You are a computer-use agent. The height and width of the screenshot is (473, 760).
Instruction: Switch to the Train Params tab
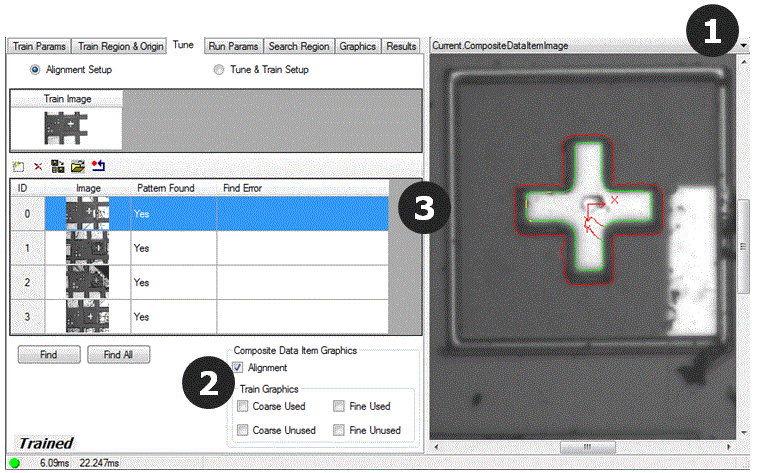[38, 46]
